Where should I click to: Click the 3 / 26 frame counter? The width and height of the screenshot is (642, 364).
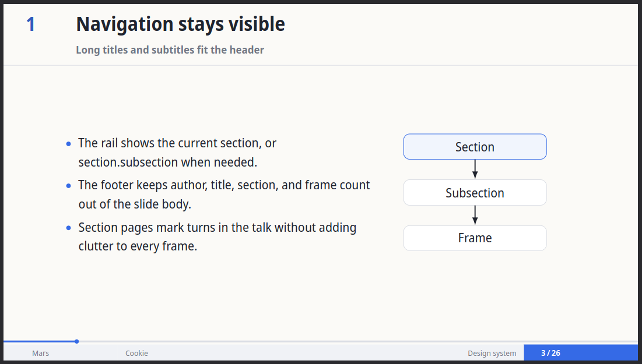point(550,353)
